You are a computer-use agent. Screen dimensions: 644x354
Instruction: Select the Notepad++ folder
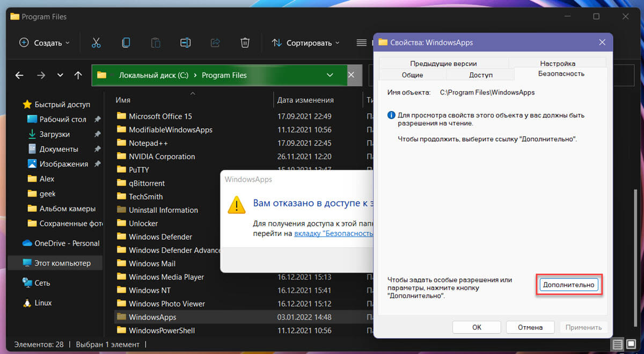pos(141,143)
